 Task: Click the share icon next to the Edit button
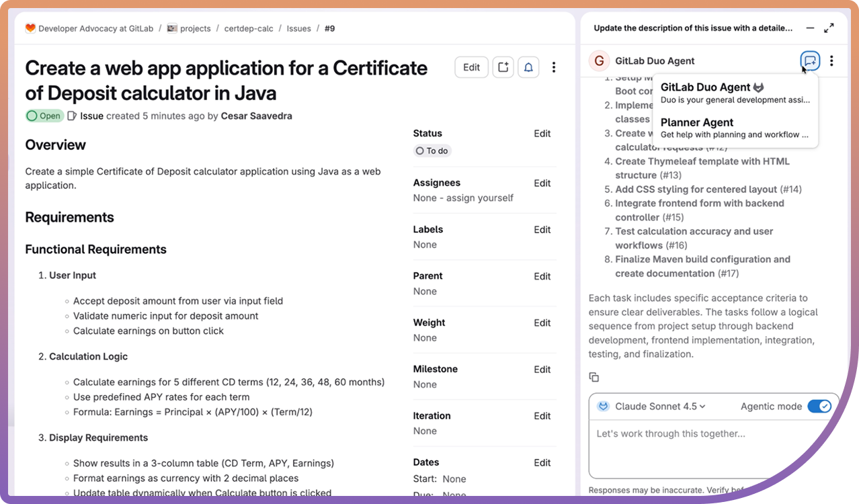coord(503,67)
